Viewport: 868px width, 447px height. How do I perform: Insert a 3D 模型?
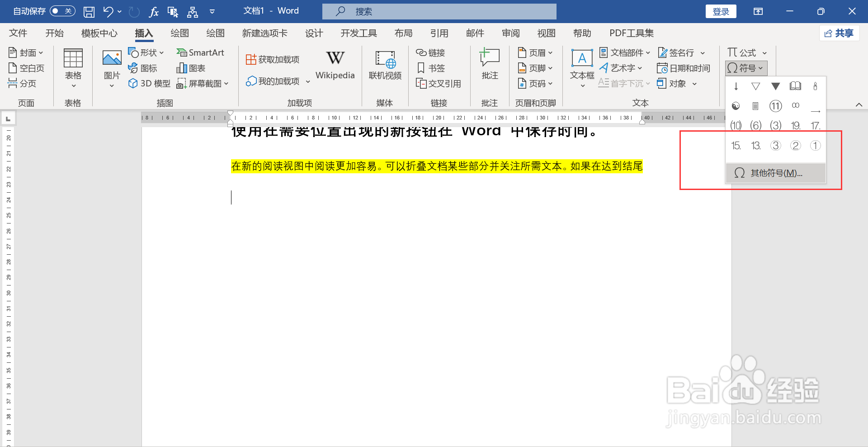click(150, 83)
